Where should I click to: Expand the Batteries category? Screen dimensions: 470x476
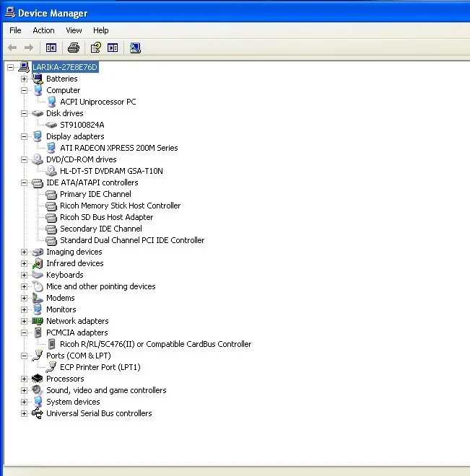24,79
